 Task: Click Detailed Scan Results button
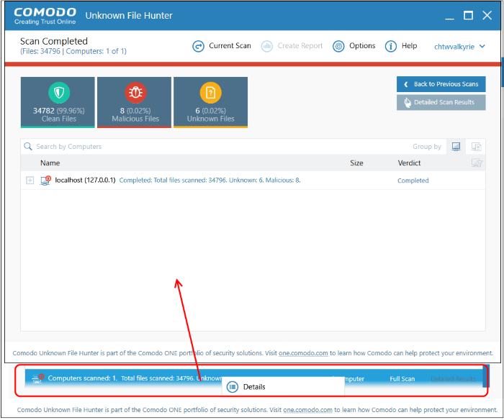441,102
